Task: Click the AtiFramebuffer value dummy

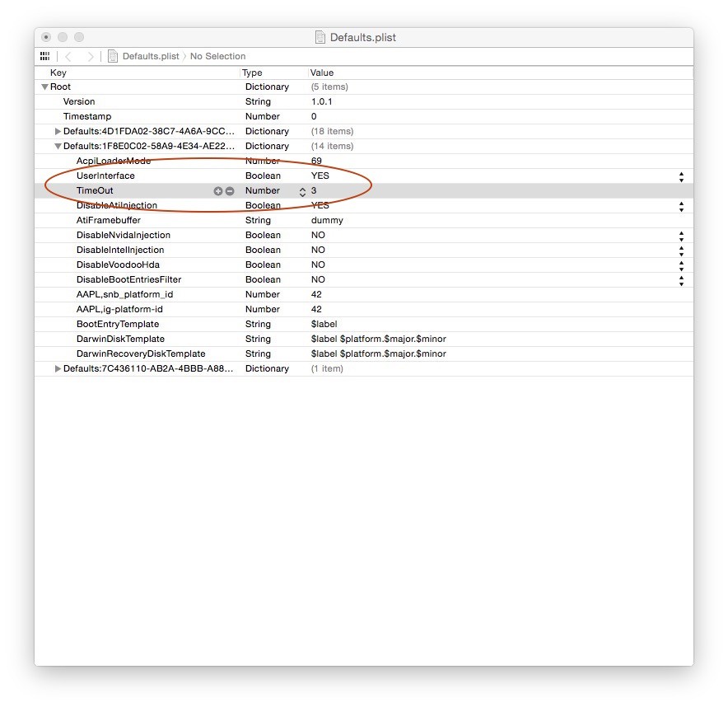Action: [x=327, y=221]
